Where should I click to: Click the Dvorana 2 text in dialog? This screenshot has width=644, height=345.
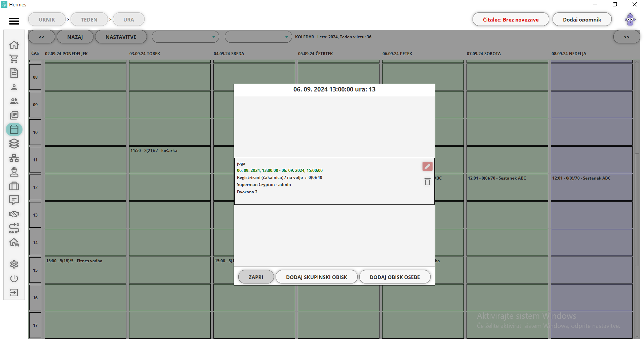pos(247,192)
